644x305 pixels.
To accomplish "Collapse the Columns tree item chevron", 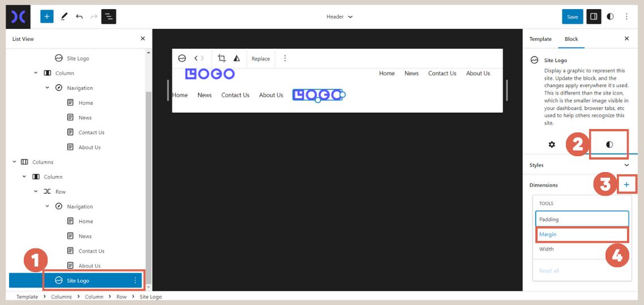I will (x=15, y=162).
